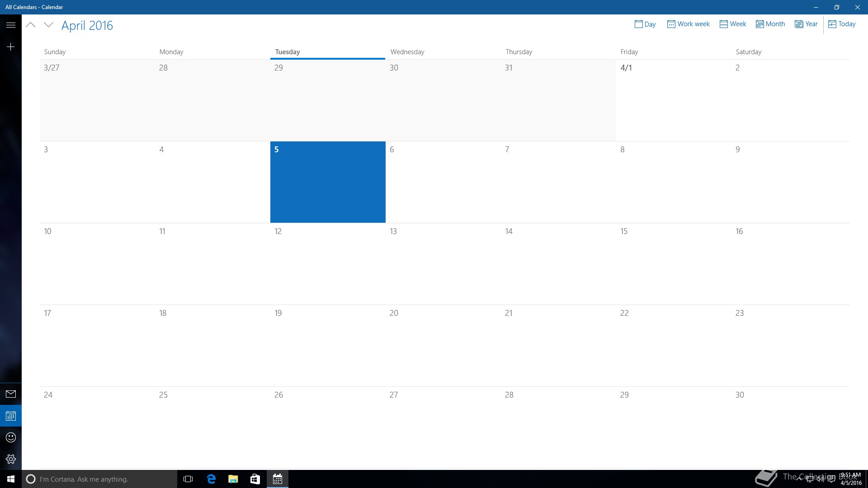This screenshot has height=488, width=868.
Task: Go to next month with down chevron
Action: coord(48,25)
